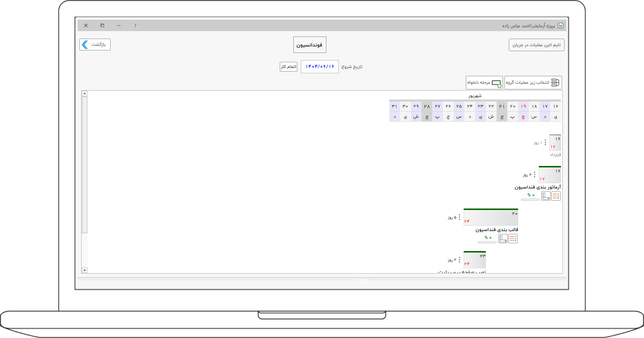The width and height of the screenshot is (644, 338).
Task: Open three-dot menu beside آرماتور بندی task
Action: pos(535,175)
